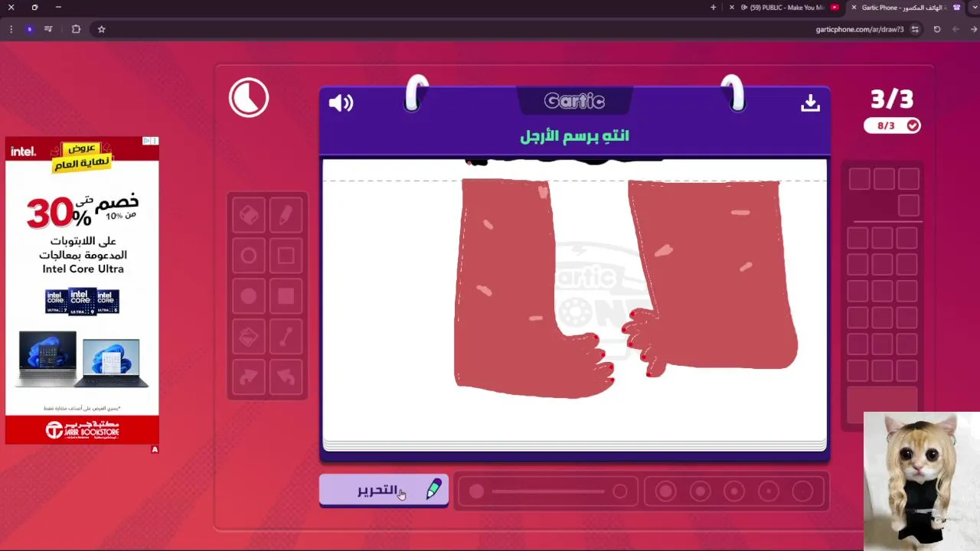Screen dimensions: 980x551
Task: Select the paint bucket fill tool
Action: click(249, 337)
